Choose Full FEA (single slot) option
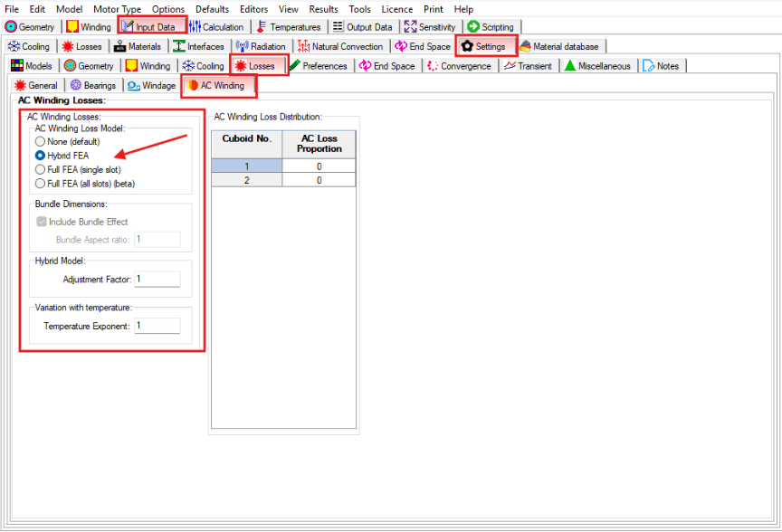The height and width of the screenshot is (532, 782). pyautogui.click(x=40, y=169)
